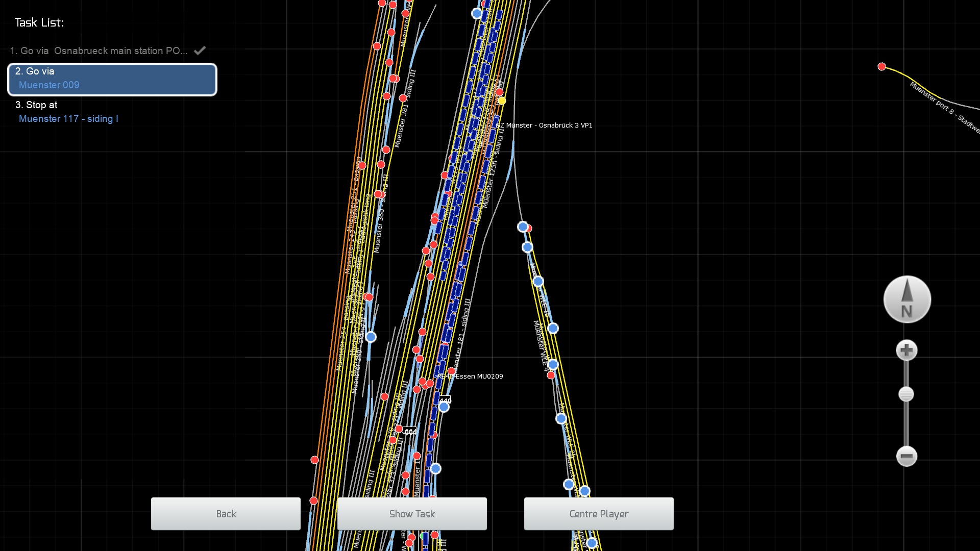Zoom out with the minus button
Viewport: 980px width, 551px height.
[x=906, y=456]
